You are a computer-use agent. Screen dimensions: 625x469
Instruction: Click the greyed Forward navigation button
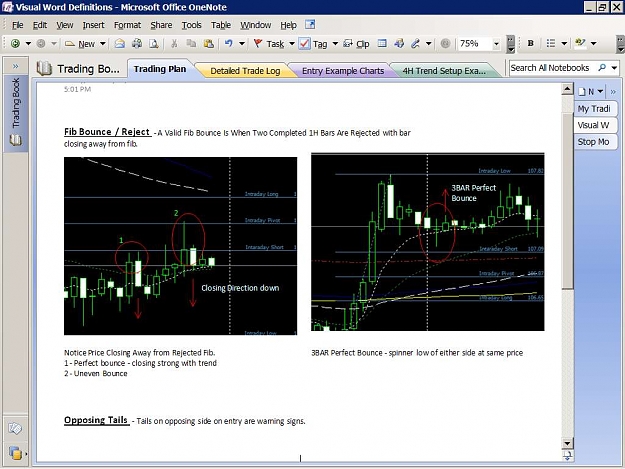click(41, 43)
